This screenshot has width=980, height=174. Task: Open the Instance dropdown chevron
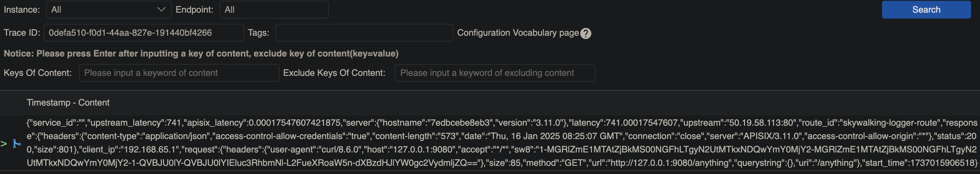(x=161, y=10)
